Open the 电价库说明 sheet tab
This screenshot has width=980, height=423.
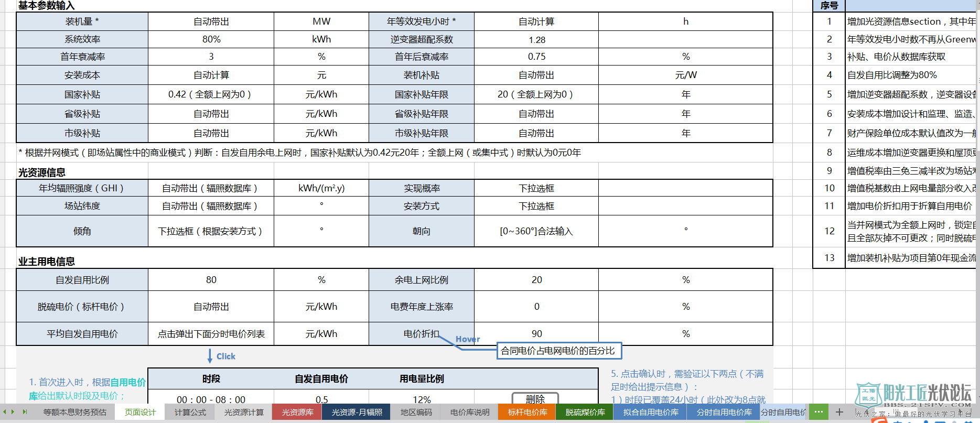tap(470, 413)
